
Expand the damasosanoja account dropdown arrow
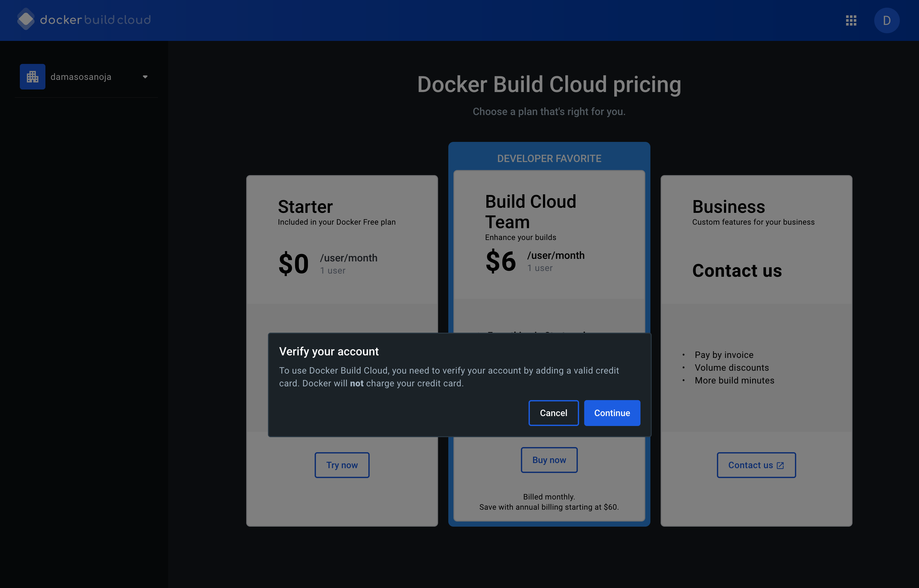pyautogui.click(x=145, y=77)
